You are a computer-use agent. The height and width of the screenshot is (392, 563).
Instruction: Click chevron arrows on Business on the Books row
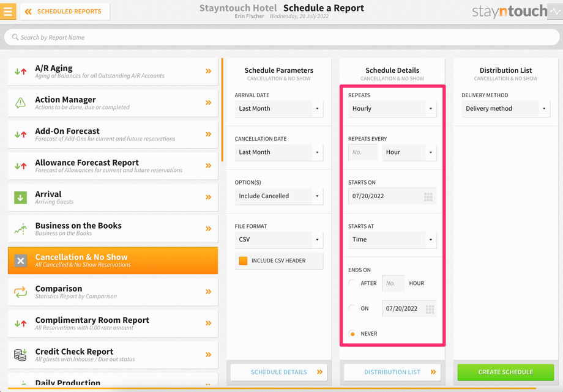tap(208, 229)
